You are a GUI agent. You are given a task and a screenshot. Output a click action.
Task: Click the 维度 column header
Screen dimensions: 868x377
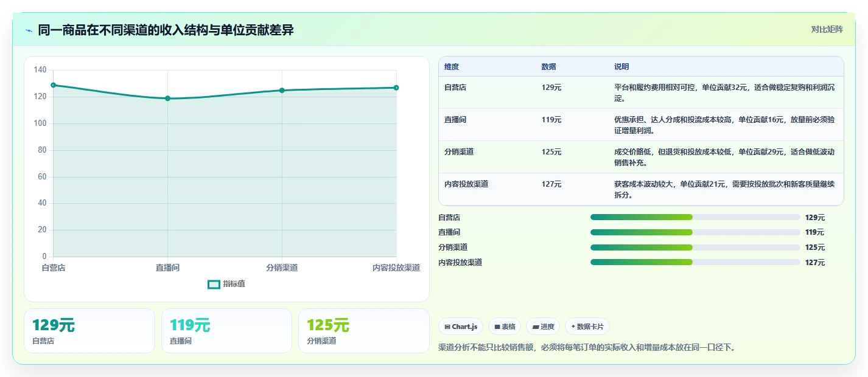click(452, 67)
